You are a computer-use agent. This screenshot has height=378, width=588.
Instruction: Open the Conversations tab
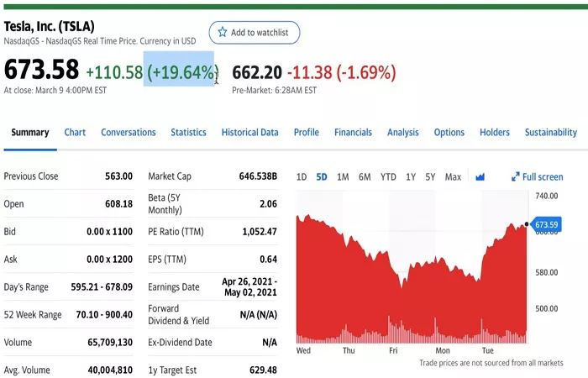(129, 133)
